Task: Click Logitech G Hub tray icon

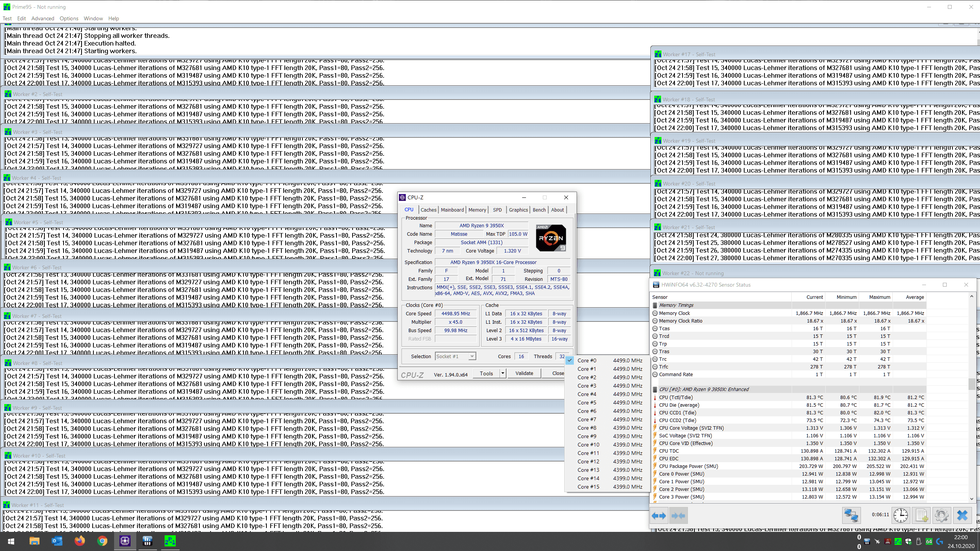Action: pyautogui.click(x=939, y=541)
